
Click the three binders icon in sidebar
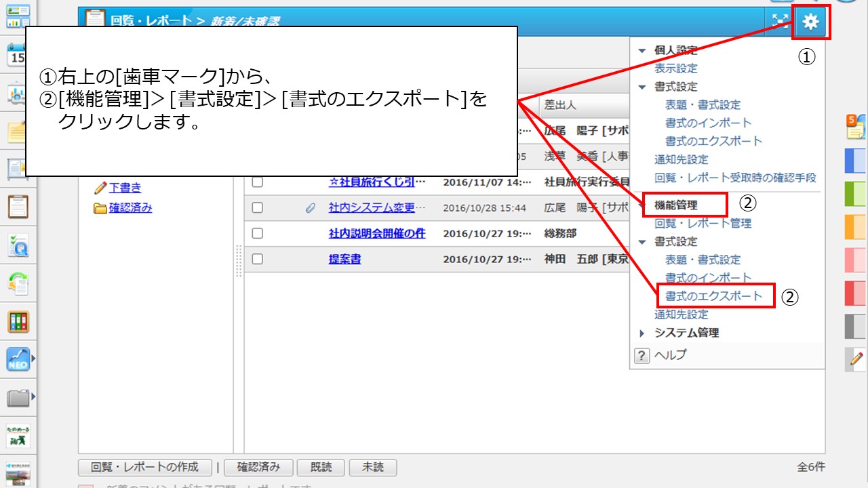[18, 321]
